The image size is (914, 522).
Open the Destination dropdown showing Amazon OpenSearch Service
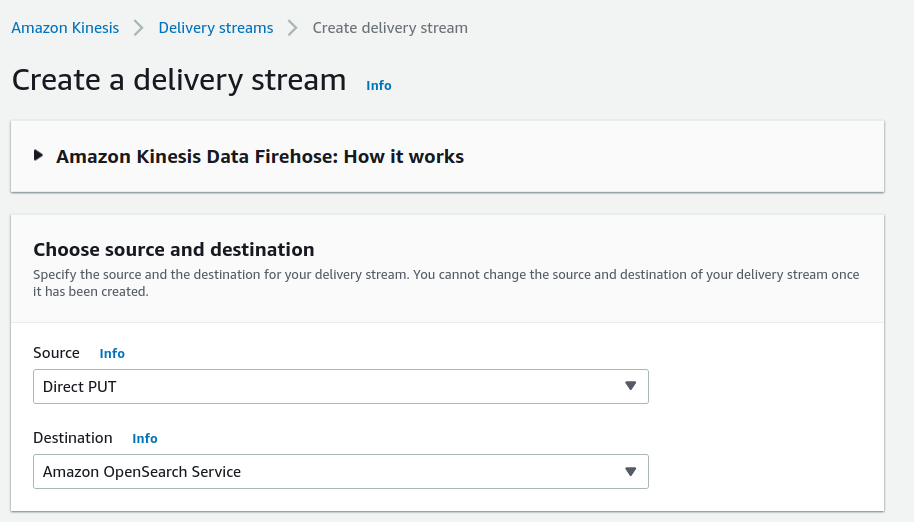tap(341, 471)
